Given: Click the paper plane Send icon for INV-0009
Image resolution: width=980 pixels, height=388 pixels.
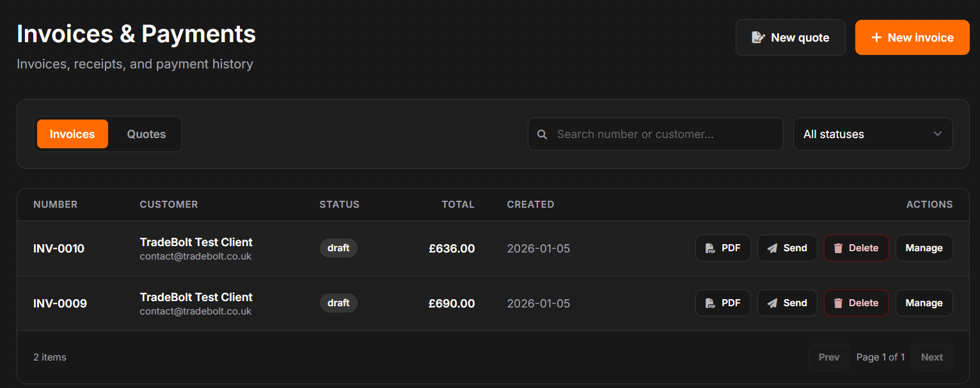Looking at the screenshot, I should click(773, 304).
